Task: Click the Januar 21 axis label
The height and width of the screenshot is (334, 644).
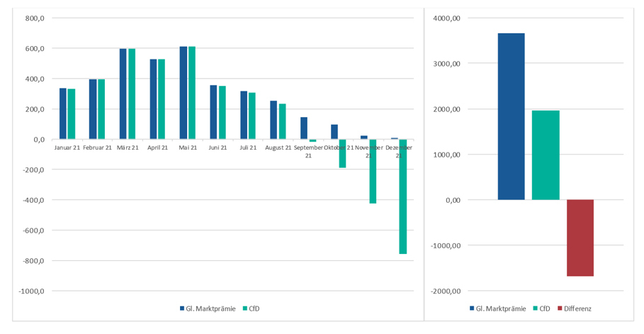Action: click(67, 147)
